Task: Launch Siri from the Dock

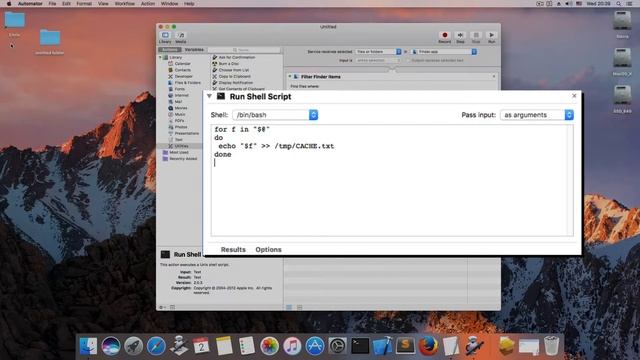Action: click(111, 346)
